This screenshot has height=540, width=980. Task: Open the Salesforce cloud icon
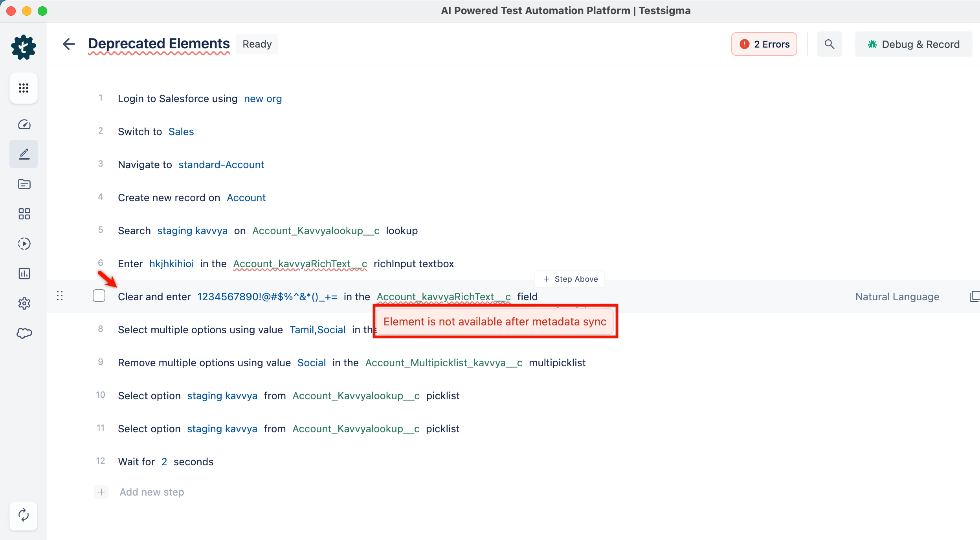24,333
